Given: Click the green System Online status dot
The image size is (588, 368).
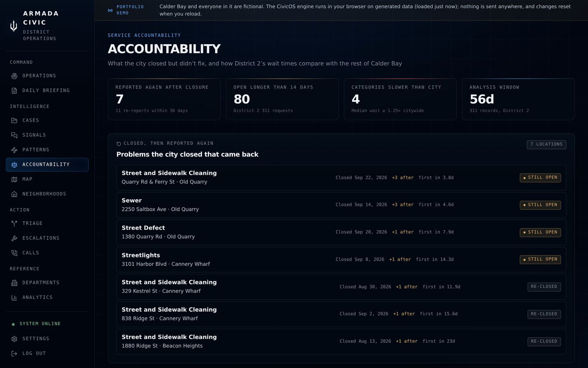Looking at the screenshot, I should (x=13, y=324).
